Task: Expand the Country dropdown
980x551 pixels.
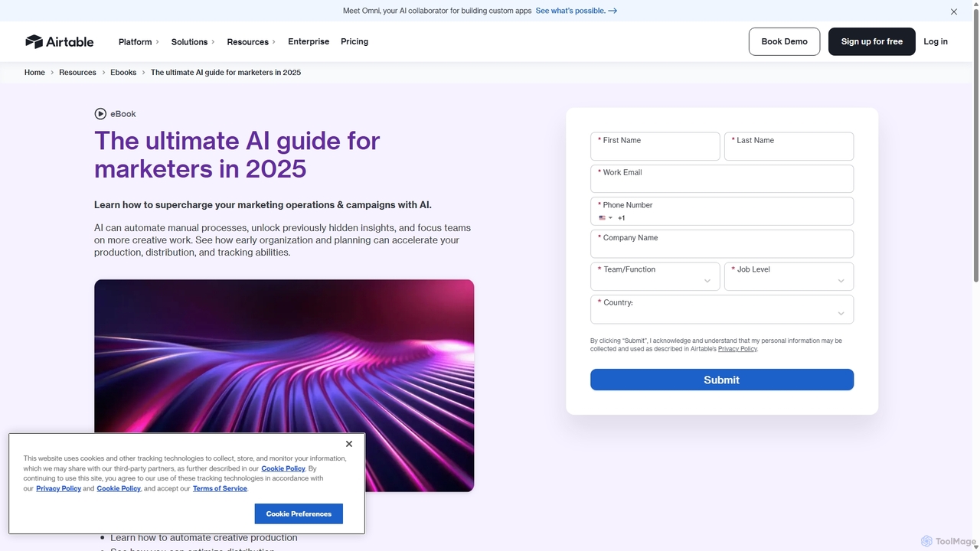Action: (722, 309)
